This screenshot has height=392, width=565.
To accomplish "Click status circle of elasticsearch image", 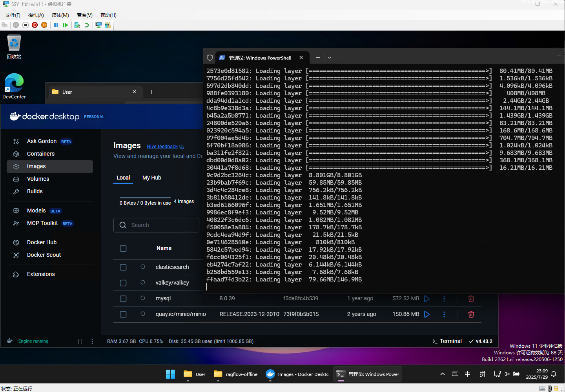I will pyautogui.click(x=143, y=267).
